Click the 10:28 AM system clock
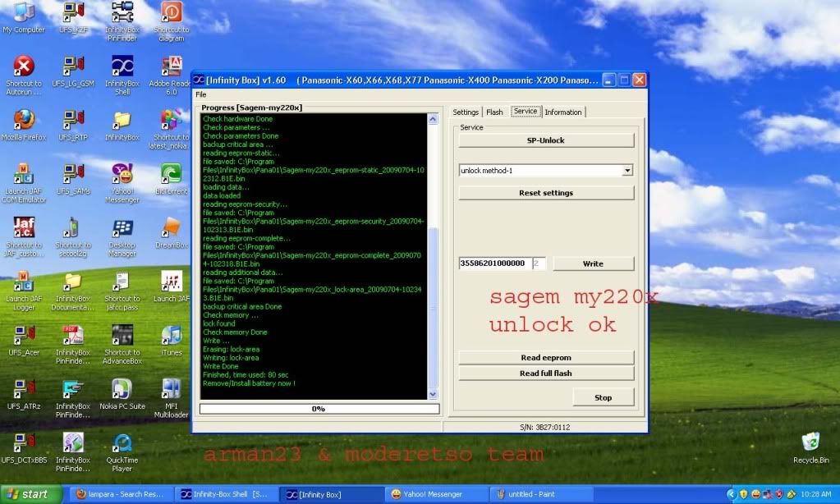The height and width of the screenshot is (504, 840). pyautogui.click(x=816, y=494)
